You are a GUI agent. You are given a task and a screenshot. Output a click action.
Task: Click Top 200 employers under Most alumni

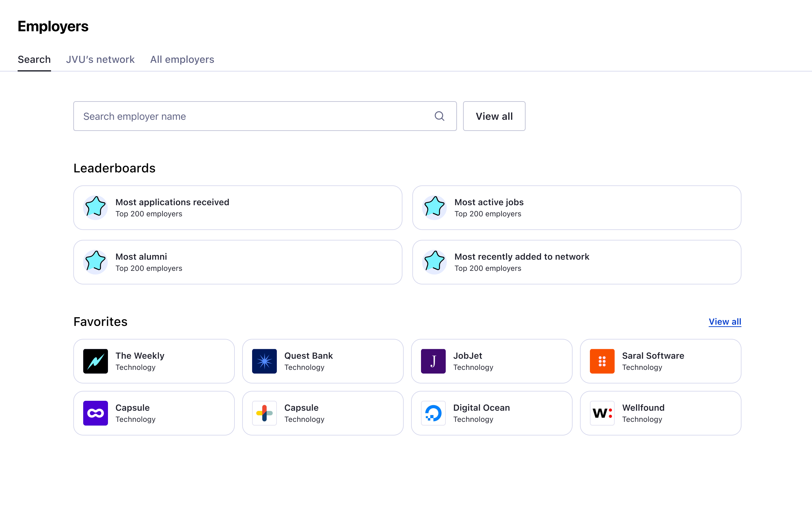click(149, 268)
